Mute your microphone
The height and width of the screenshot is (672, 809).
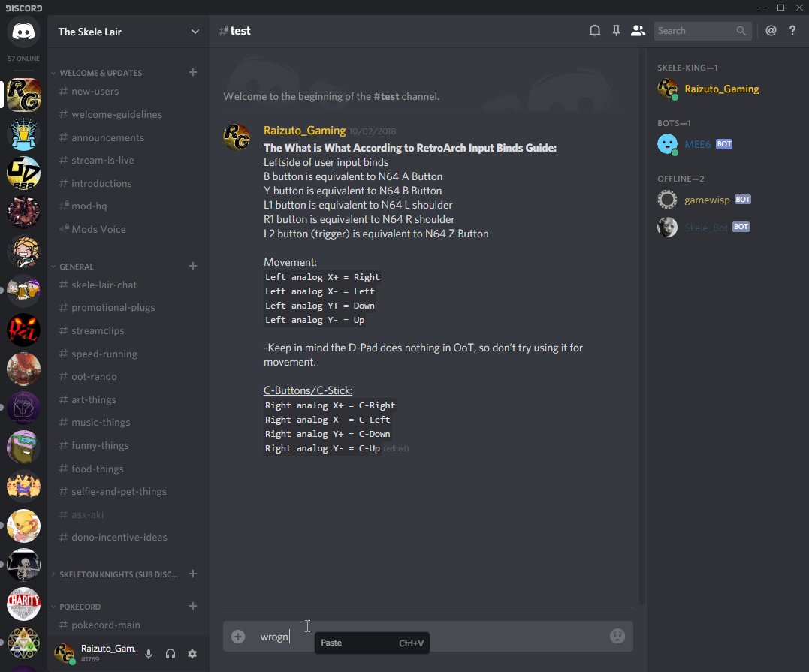[148, 654]
